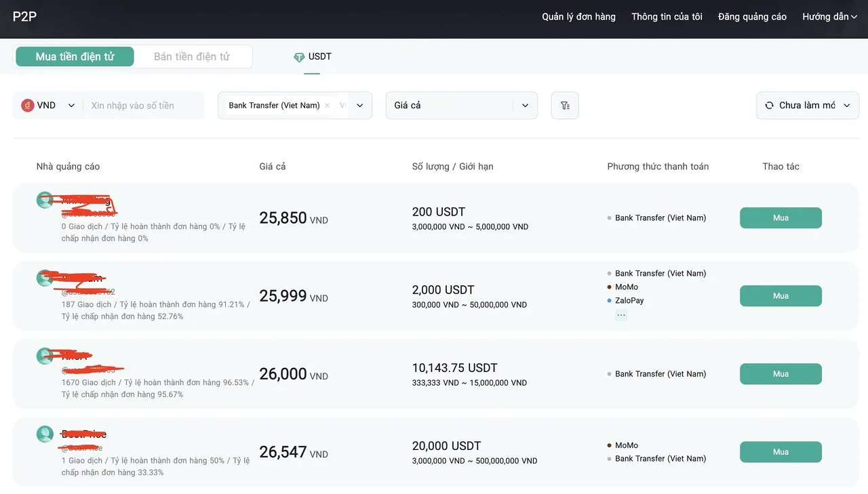868x494 pixels.
Task: Expand the Giá cả sort dropdown
Action: pos(525,106)
